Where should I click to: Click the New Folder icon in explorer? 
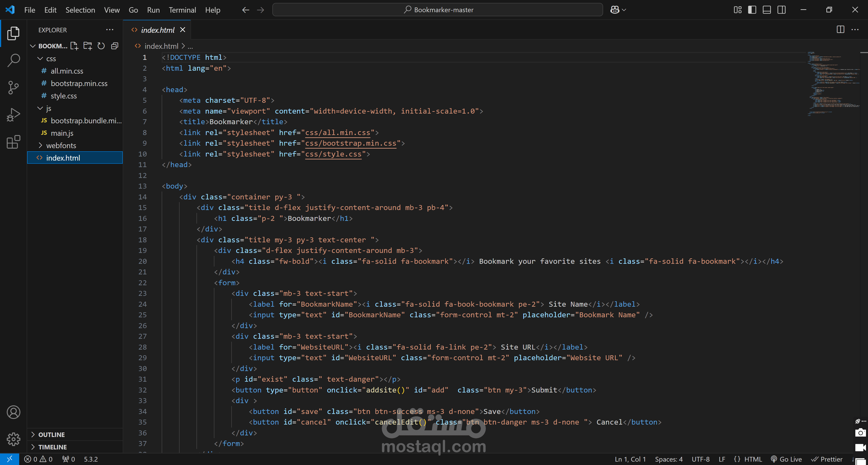[88, 46]
